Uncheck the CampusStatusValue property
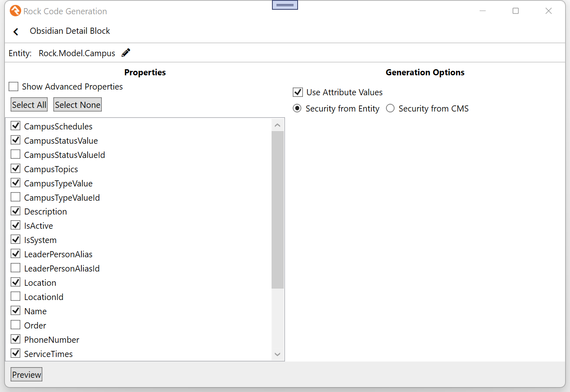Image resolution: width=570 pixels, height=392 pixels. pyautogui.click(x=15, y=140)
